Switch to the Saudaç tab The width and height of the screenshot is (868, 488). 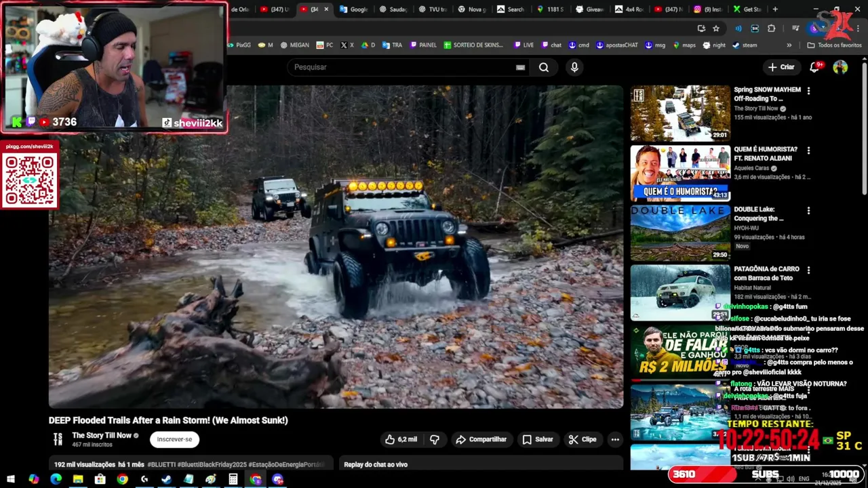pyautogui.click(x=393, y=9)
